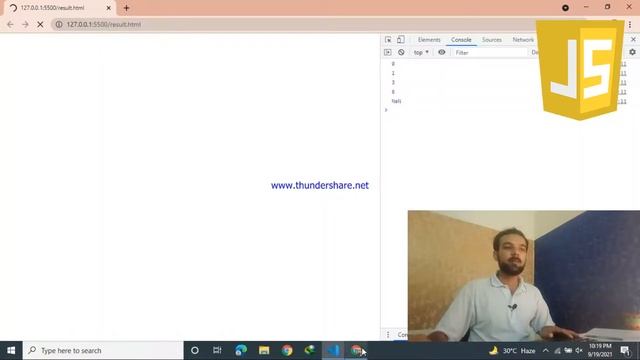
Task: Click the weather widget showing 30°C Haze
Action: [513, 351]
